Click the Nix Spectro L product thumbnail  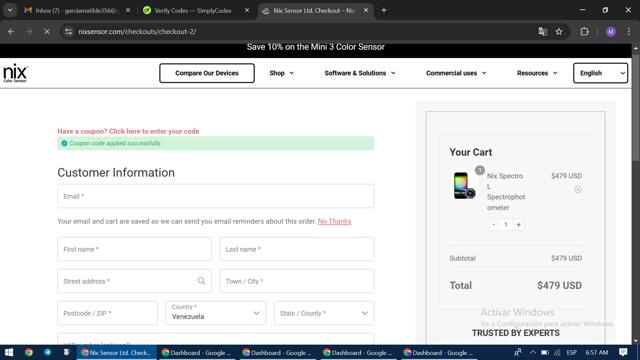[464, 185]
